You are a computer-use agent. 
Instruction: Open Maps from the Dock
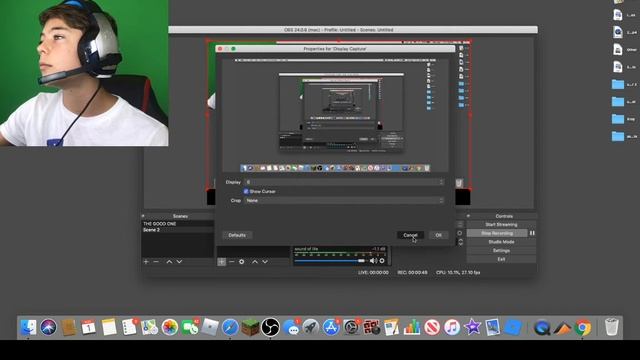(x=149, y=327)
